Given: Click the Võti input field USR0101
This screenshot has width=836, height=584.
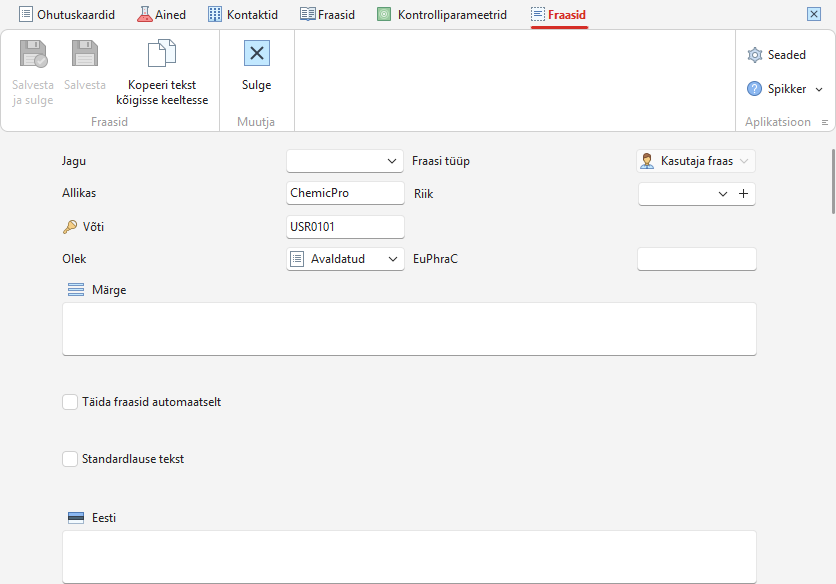Looking at the screenshot, I should (x=345, y=227).
